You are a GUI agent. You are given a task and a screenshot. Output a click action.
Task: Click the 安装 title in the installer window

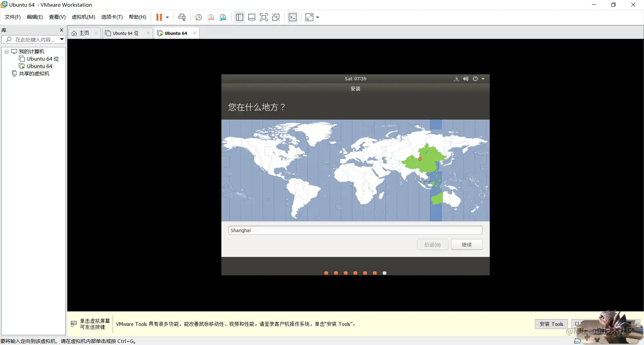[355, 88]
